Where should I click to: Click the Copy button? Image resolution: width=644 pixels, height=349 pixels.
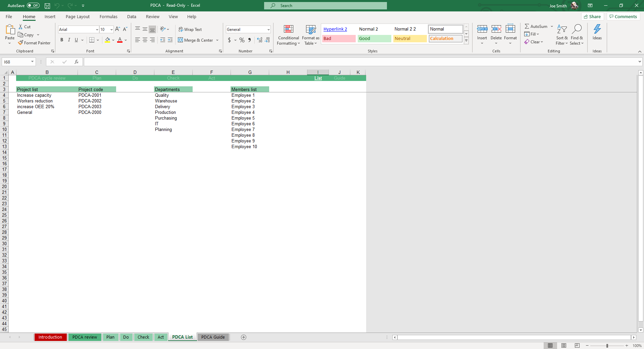pyautogui.click(x=26, y=35)
